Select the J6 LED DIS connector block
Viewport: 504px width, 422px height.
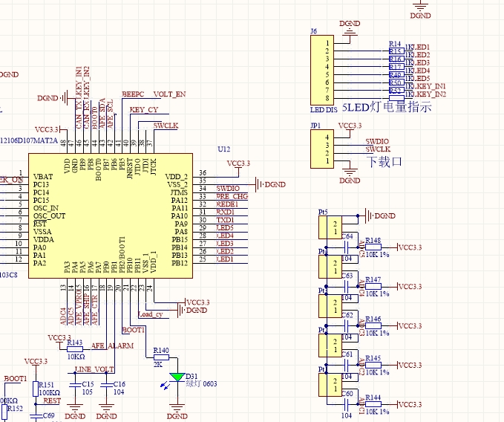pos(322,70)
